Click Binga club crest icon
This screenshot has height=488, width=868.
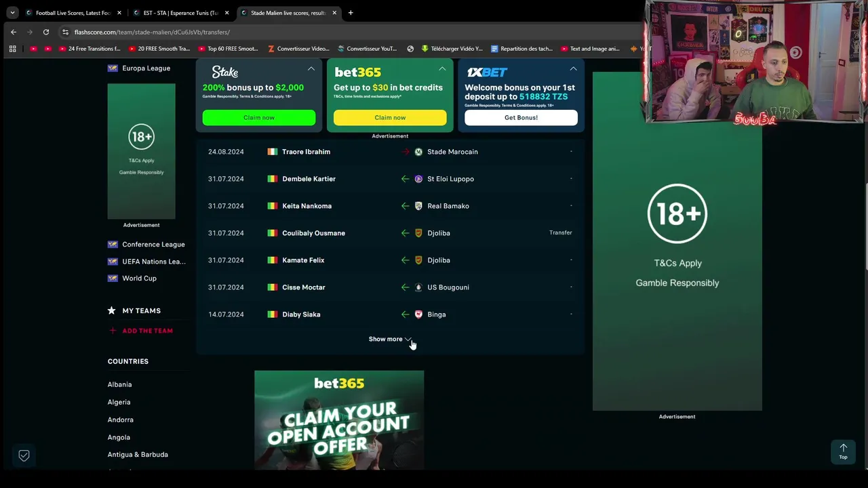[x=418, y=314]
